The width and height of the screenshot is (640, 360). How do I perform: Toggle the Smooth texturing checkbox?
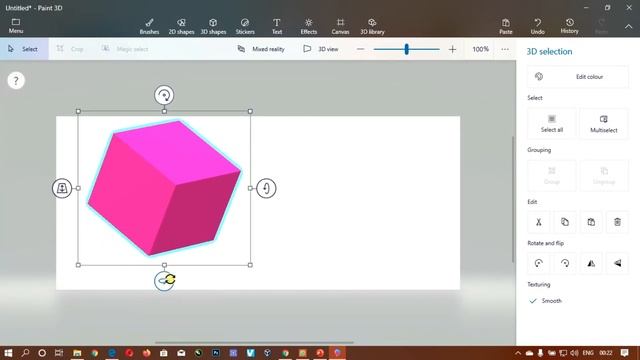(x=545, y=301)
